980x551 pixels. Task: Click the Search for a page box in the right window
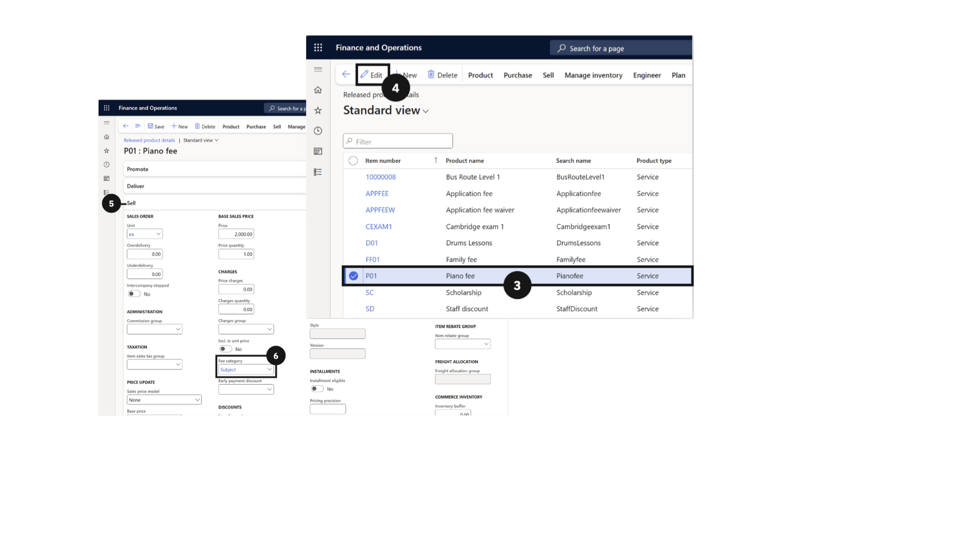point(621,48)
